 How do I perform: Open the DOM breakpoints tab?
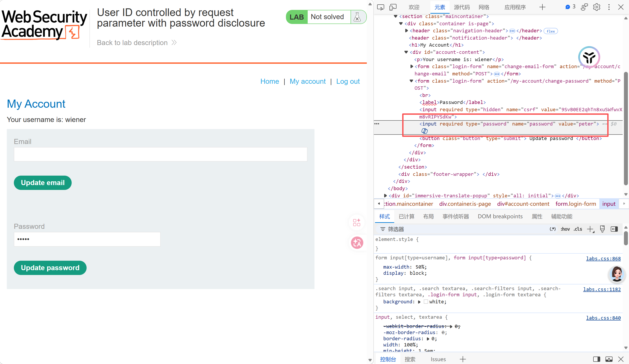(x=500, y=216)
